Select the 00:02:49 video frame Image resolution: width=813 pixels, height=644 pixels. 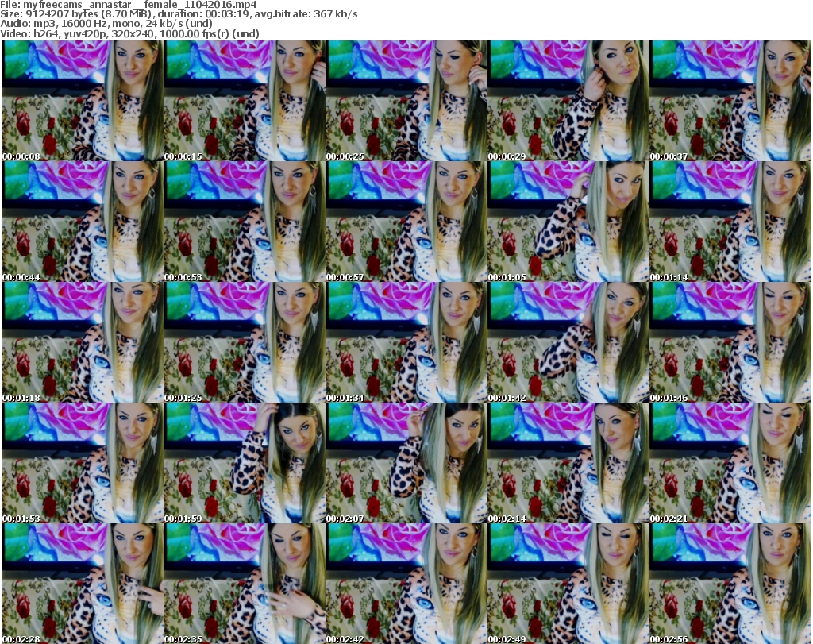click(568, 584)
